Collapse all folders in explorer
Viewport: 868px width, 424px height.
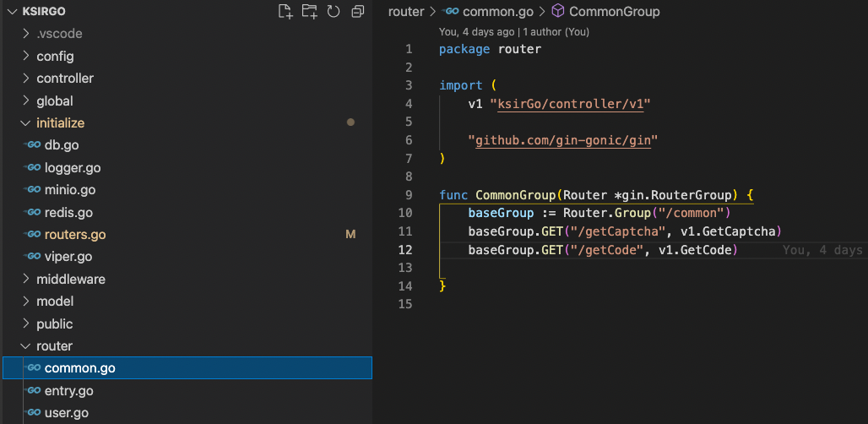pos(357,11)
